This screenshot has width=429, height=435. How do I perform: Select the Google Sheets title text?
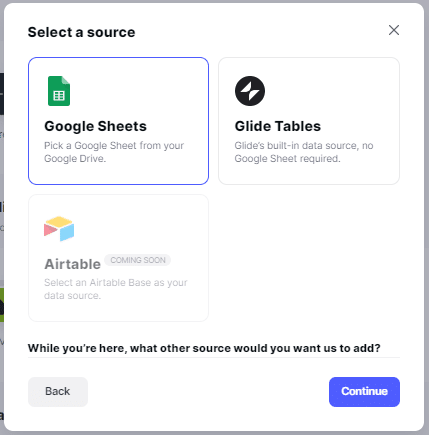click(95, 126)
